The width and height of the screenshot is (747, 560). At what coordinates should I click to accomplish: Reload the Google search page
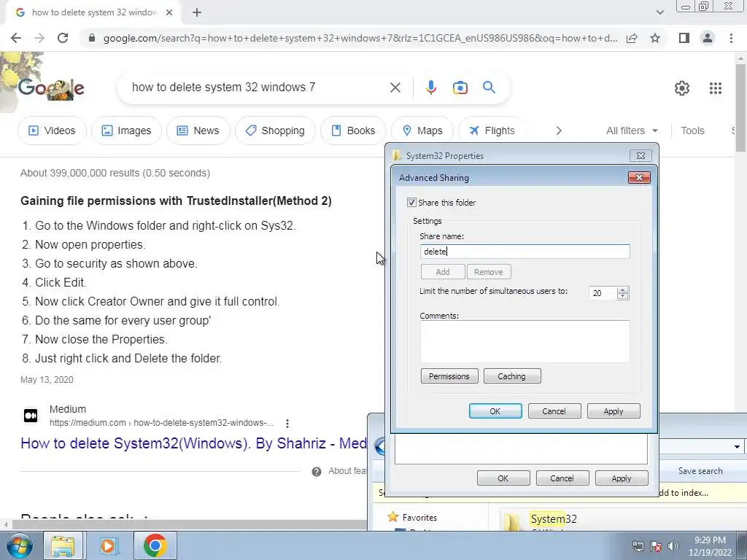pyautogui.click(x=63, y=38)
